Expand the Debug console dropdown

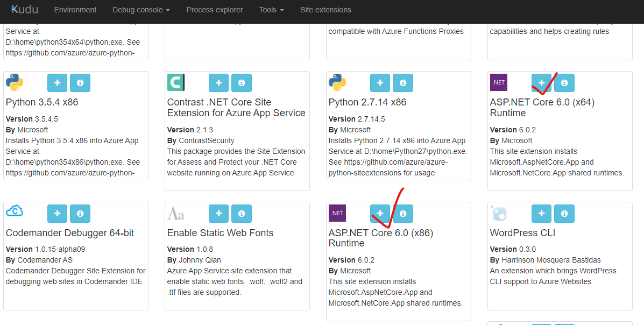pos(141,10)
